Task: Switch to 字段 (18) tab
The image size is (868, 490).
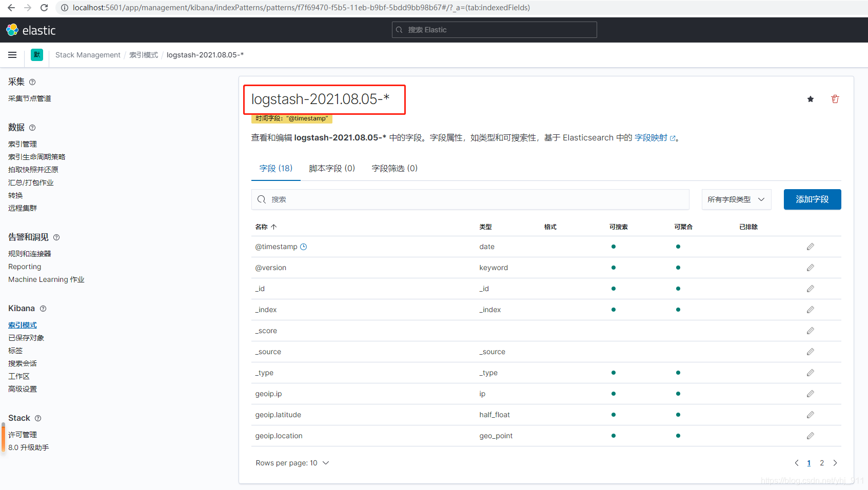Action: point(276,168)
